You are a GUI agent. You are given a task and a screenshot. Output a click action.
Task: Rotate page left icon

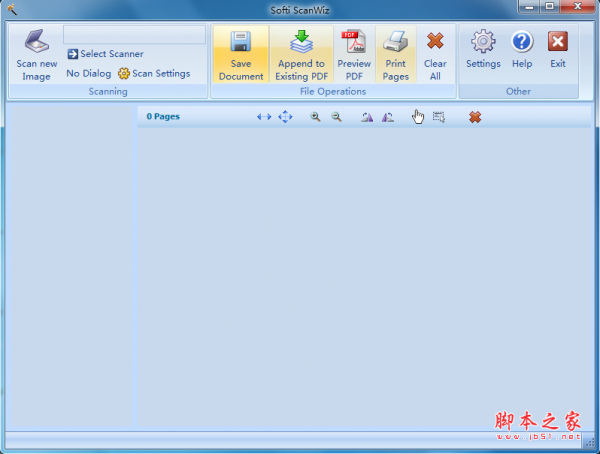(367, 117)
